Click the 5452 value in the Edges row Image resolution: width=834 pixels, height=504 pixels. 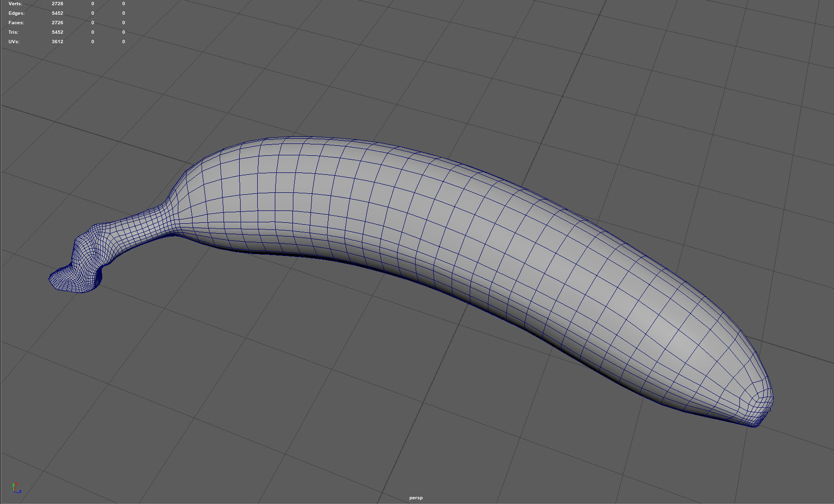[58, 13]
